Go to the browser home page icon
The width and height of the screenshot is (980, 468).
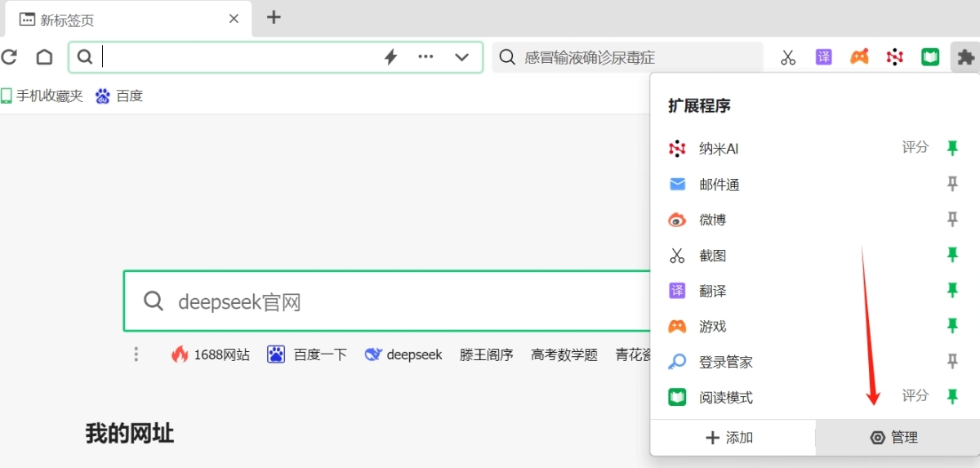(x=44, y=57)
